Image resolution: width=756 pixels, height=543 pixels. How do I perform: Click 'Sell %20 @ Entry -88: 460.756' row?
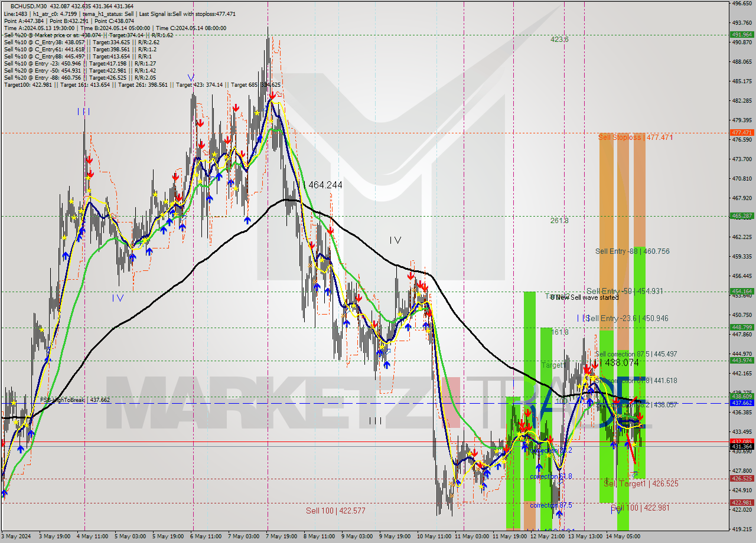80,77
